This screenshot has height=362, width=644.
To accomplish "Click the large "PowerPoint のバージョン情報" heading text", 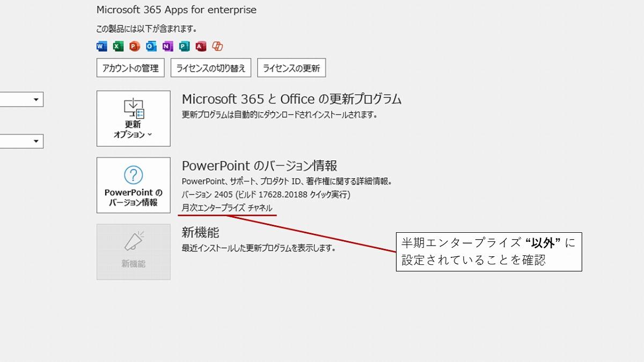I will pyautogui.click(x=260, y=166).
